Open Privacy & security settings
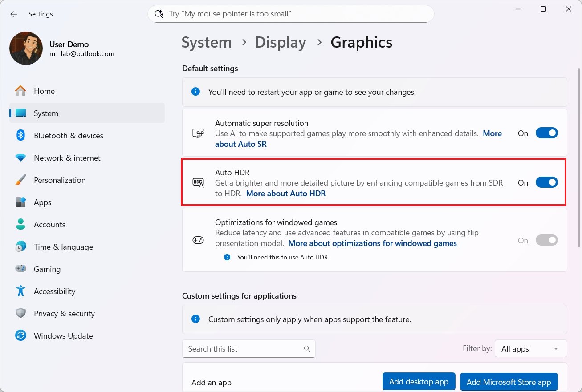Viewport: 582px width, 392px height. 87,314
